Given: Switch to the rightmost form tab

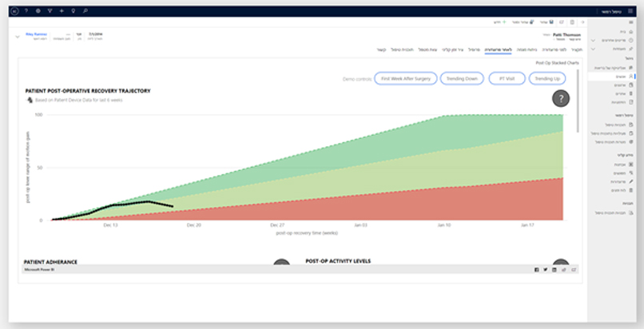Looking at the screenshot, I should pyautogui.click(x=573, y=50).
